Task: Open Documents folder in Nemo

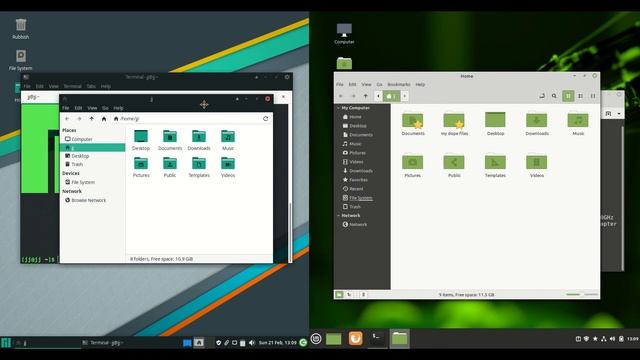Action: tap(413, 124)
